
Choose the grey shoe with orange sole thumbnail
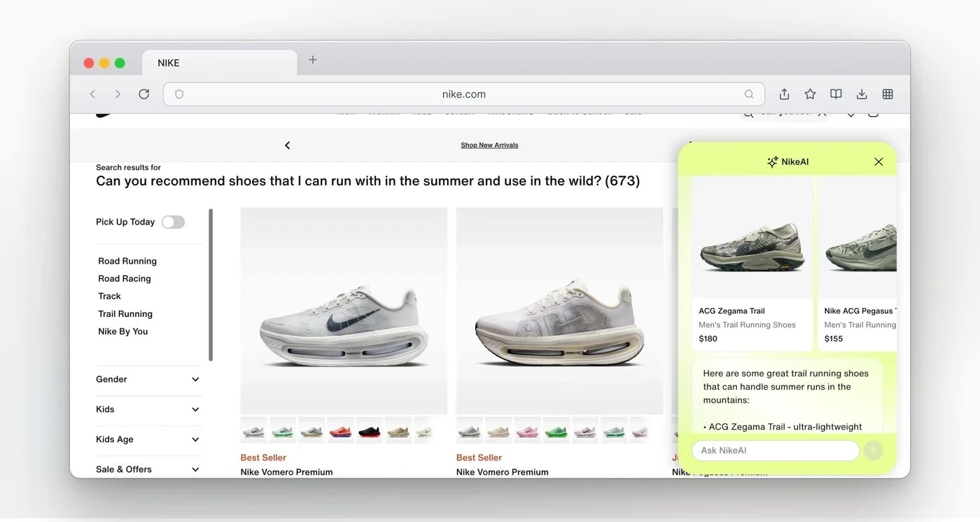tap(311, 430)
